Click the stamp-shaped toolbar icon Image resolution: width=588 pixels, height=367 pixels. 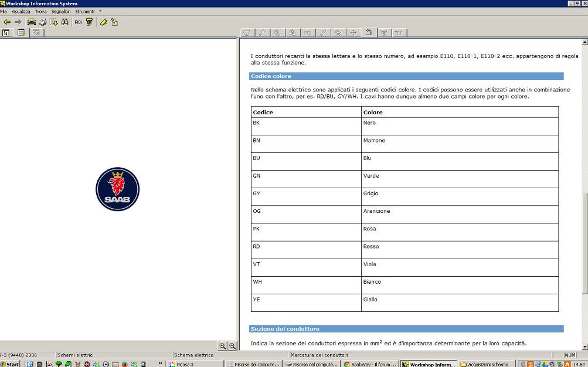[x=89, y=22]
